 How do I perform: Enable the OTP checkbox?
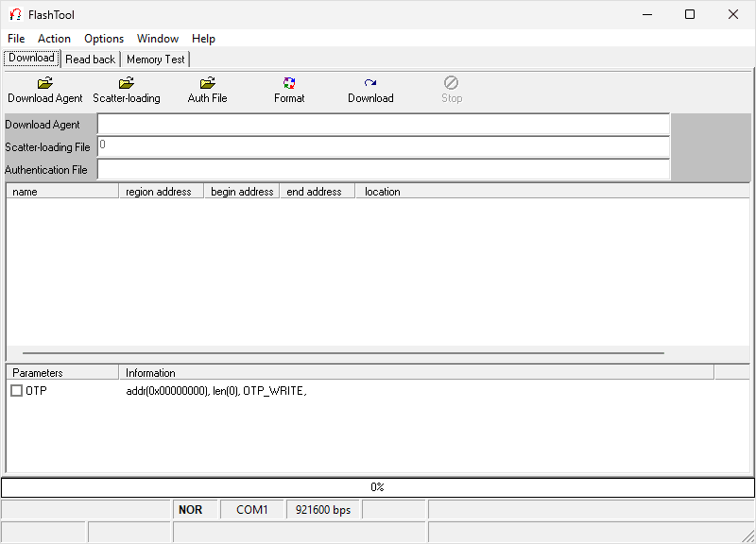click(16, 390)
